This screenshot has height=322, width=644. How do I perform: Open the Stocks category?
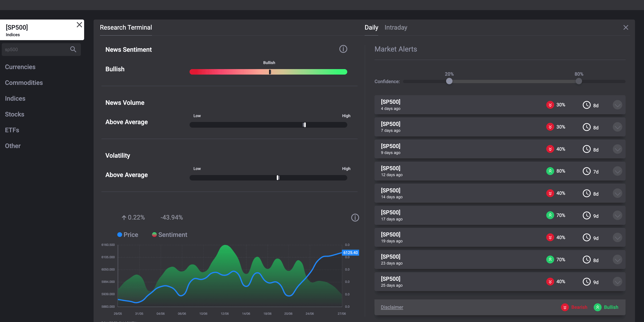tap(14, 114)
